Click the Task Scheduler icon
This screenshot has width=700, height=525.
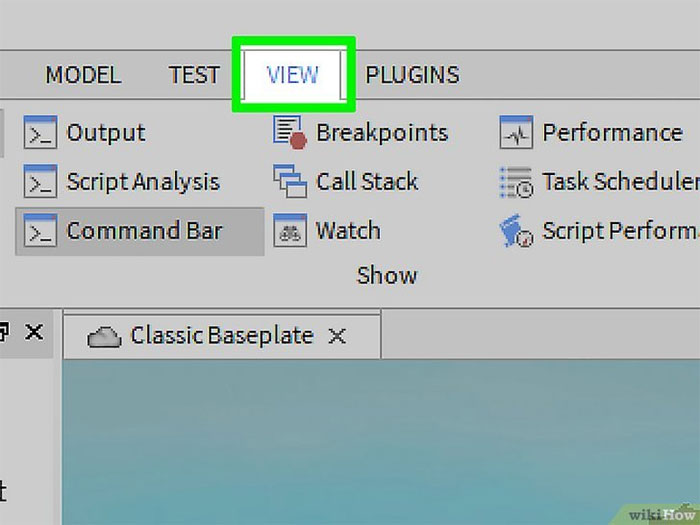point(516,182)
